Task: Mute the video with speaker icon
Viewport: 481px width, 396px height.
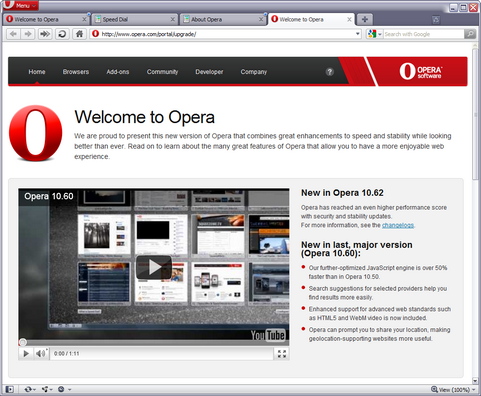Action: 41,353
